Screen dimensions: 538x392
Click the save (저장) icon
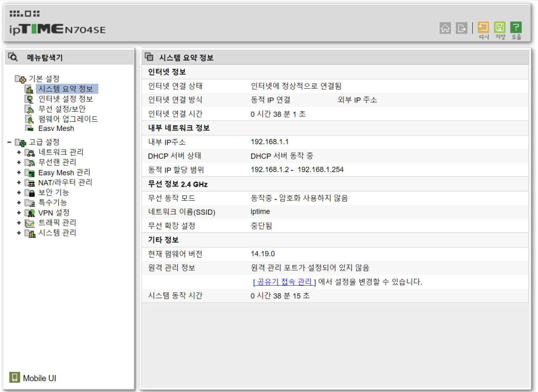(500, 28)
